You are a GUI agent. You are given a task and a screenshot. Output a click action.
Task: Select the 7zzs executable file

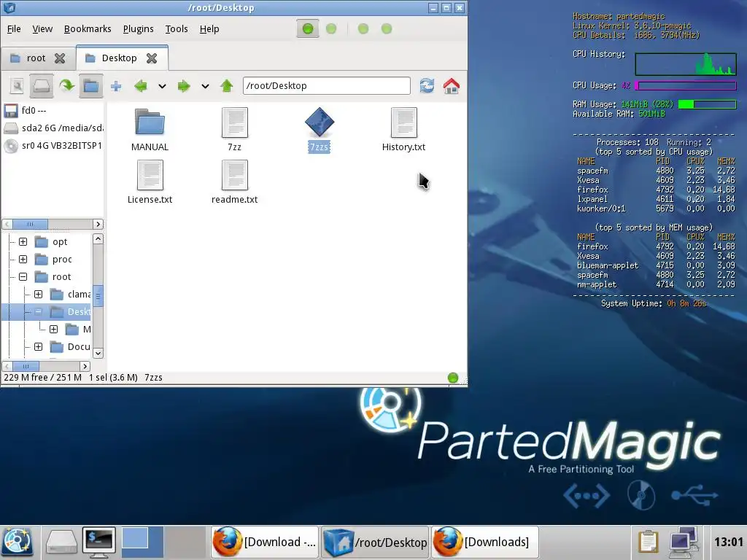[x=320, y=130]
